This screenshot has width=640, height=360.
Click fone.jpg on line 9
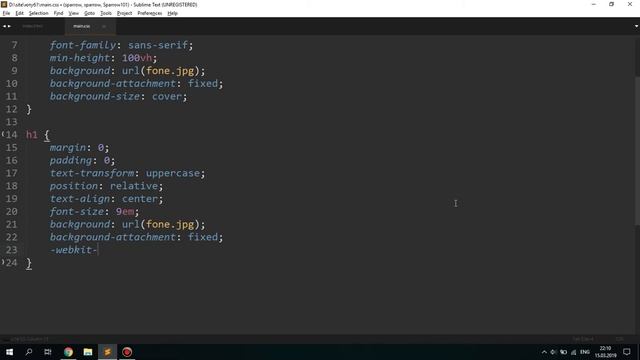170,71
